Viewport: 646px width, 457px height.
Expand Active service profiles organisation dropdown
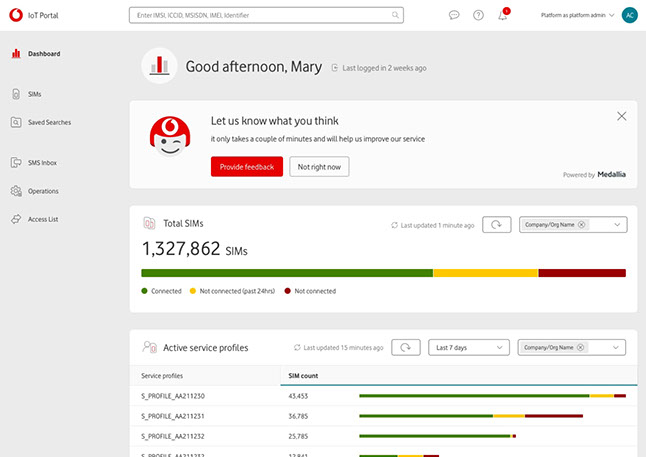(617, 347)
